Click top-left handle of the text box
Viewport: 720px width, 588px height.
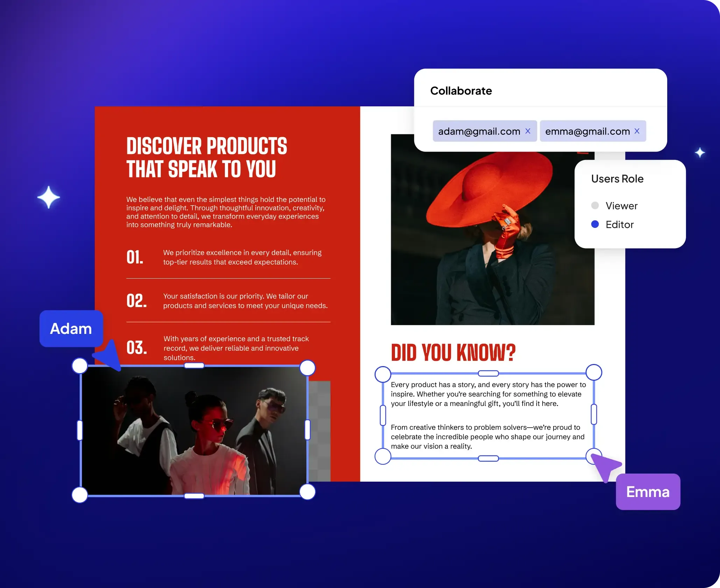click(383, 374)
